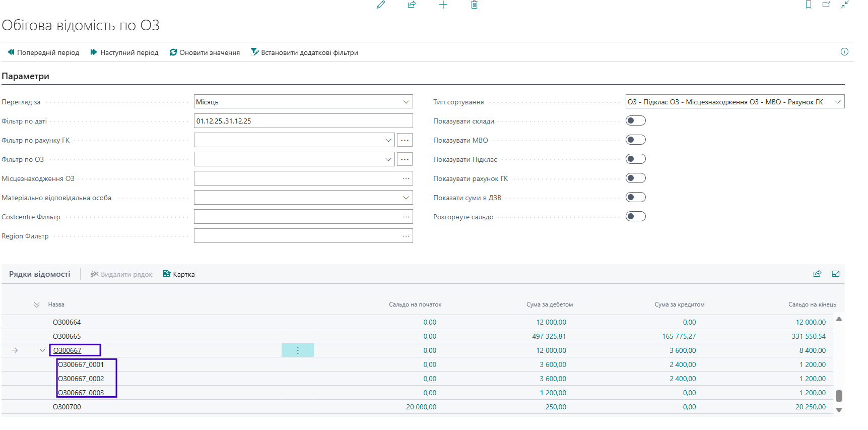Click the share icon at top

(412, 5)
